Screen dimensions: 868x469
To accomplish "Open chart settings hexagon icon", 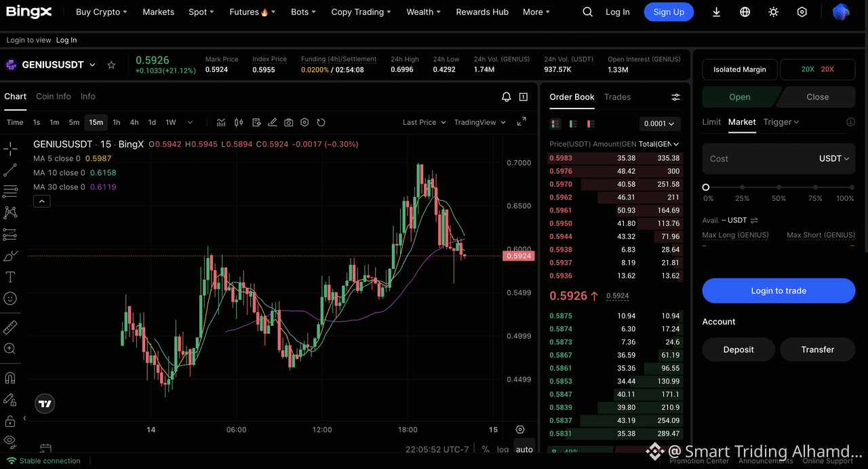I will coord(304,122).
